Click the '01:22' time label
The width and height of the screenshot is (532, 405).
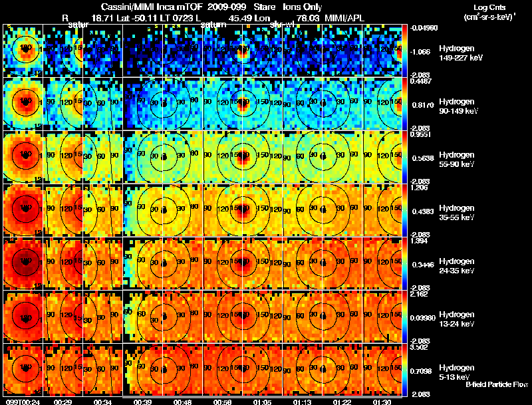(x=342, y=402)
